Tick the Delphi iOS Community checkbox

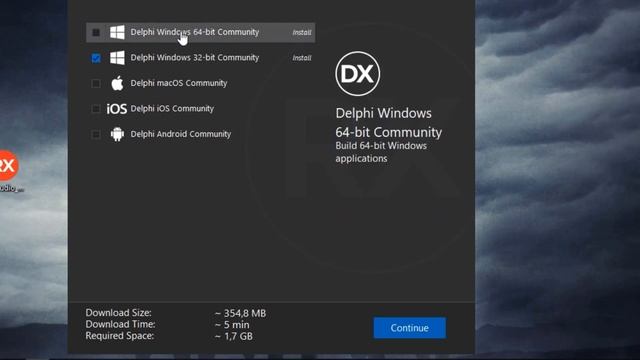click(96, 109)
